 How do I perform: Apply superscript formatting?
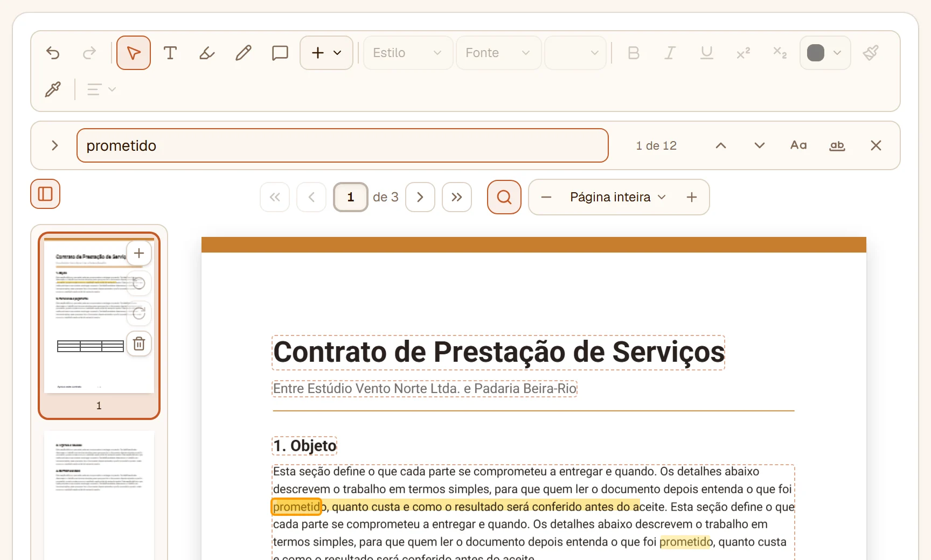click(x=744, y=53)
